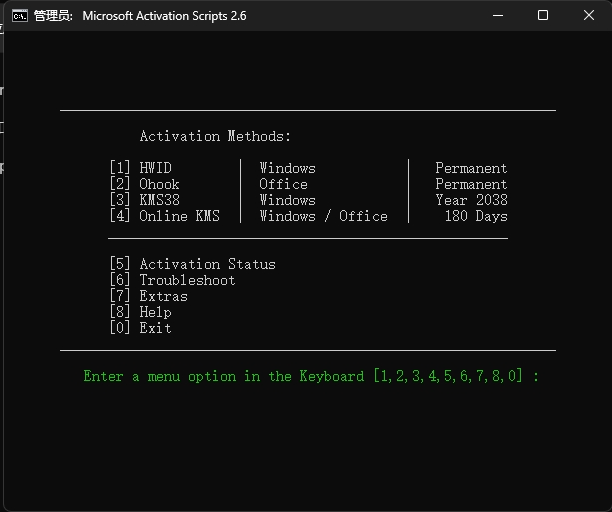Click the 180 Days text in Online KMS row
612x512 pixels.
(x=475, y=216)
